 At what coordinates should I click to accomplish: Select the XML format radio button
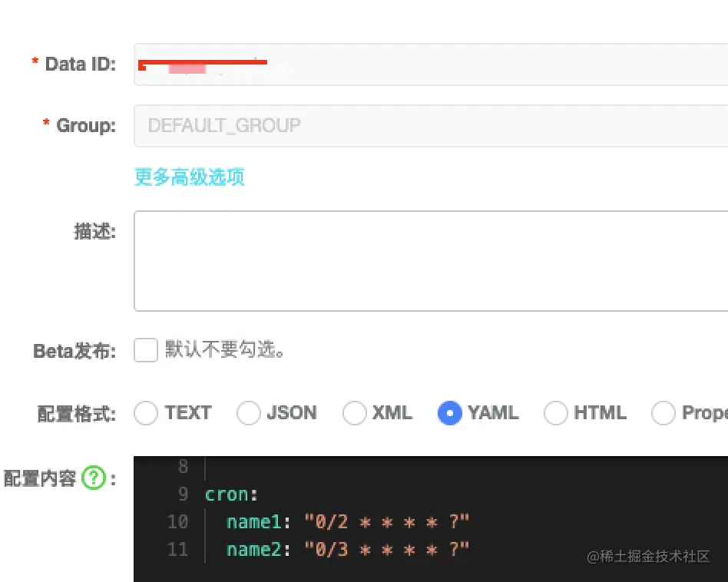click(x=355, y=412)
